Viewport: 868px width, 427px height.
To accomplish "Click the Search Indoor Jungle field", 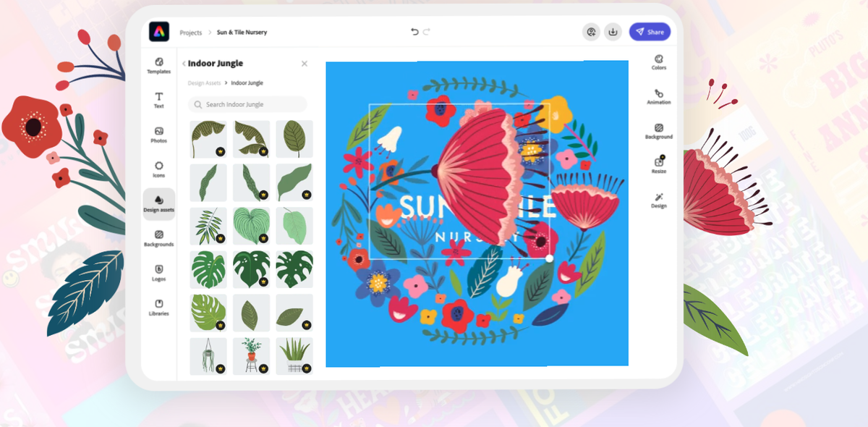I will [246, 104].
